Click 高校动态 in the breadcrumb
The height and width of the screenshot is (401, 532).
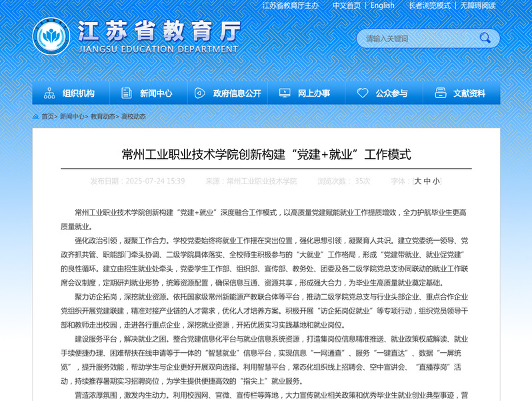133,117
